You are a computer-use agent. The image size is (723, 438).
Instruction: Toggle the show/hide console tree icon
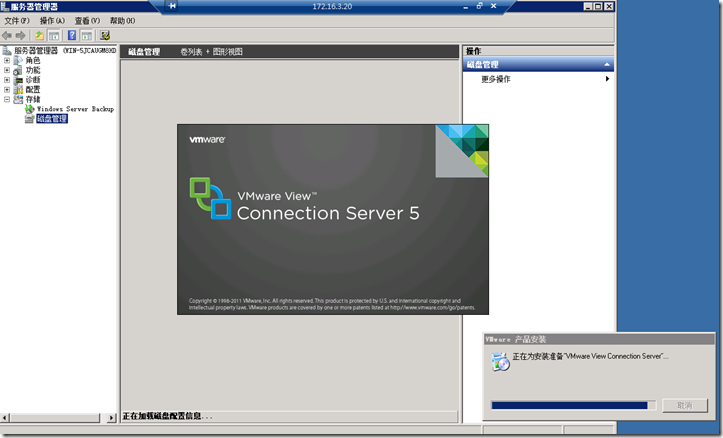click(x=54, y=36)
